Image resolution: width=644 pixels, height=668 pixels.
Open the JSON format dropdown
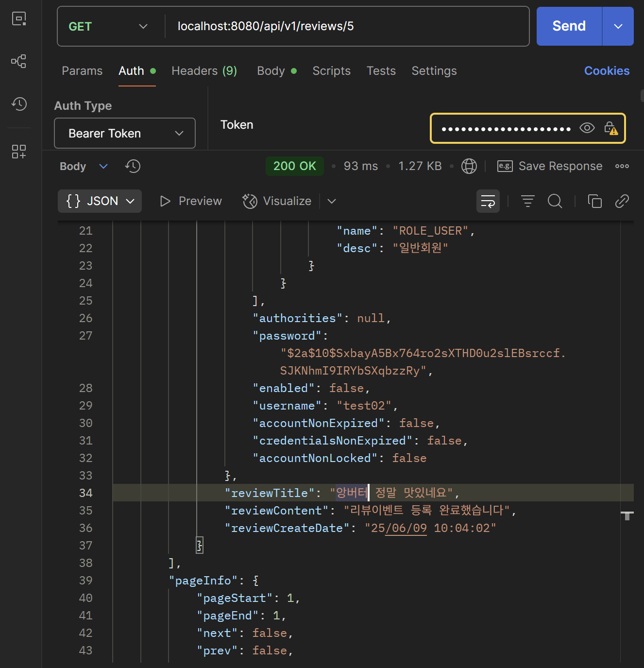(x=100, y=201)
